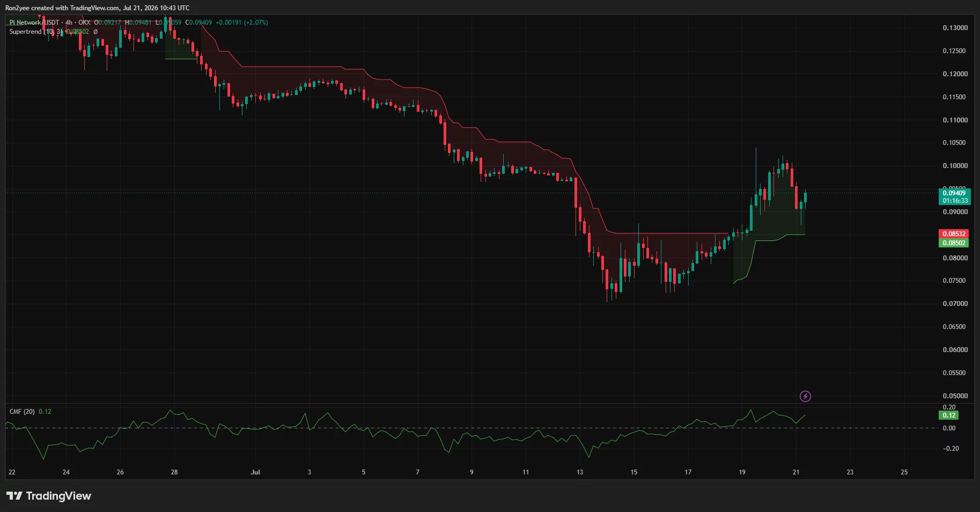Click the Supertrend value 0.08502 in legend
This screenshot has height=512, width=980.
coord(77,32)
